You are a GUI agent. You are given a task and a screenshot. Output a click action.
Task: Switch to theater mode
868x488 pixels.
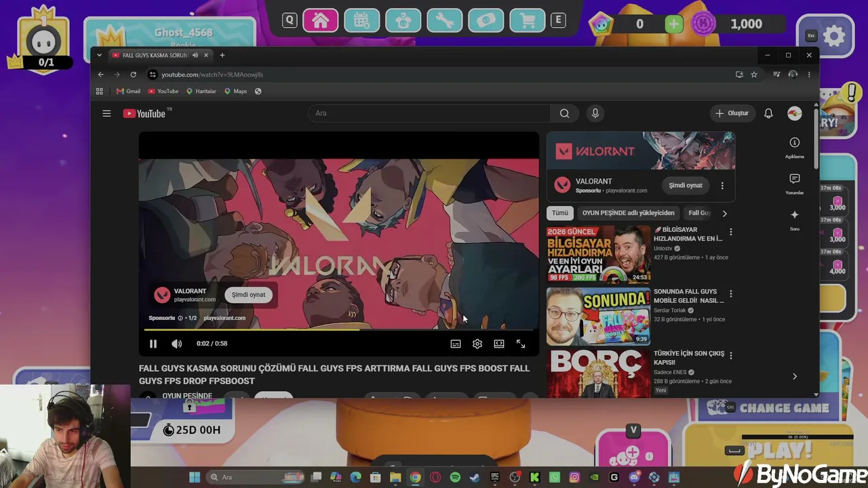[x=499, y=344]
